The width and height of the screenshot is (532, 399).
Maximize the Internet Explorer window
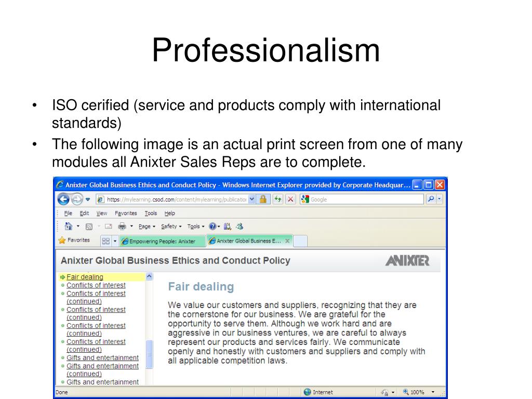tap(429, 184)
